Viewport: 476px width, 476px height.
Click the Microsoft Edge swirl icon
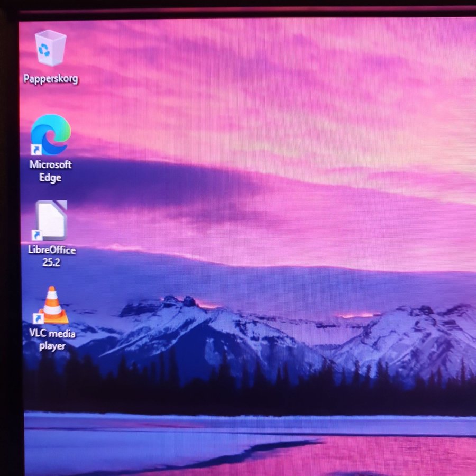[x=51, y=134]
